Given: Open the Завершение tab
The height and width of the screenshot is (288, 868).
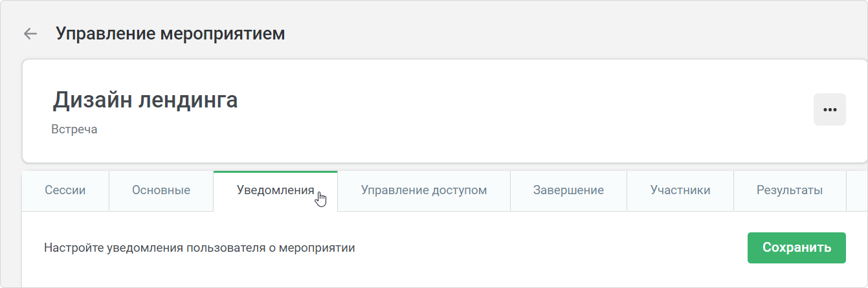Looking at the screenshot, I should [568, 190].
